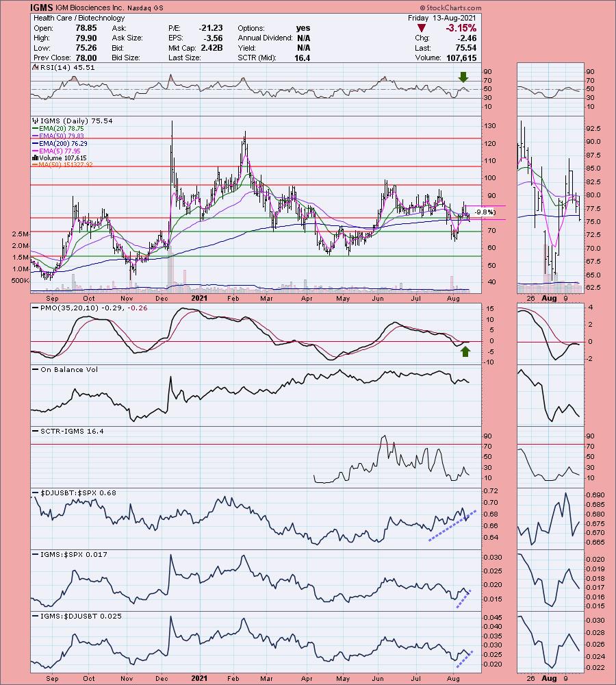Click the -9.8% measurement label on price chart

pos(485,212)
